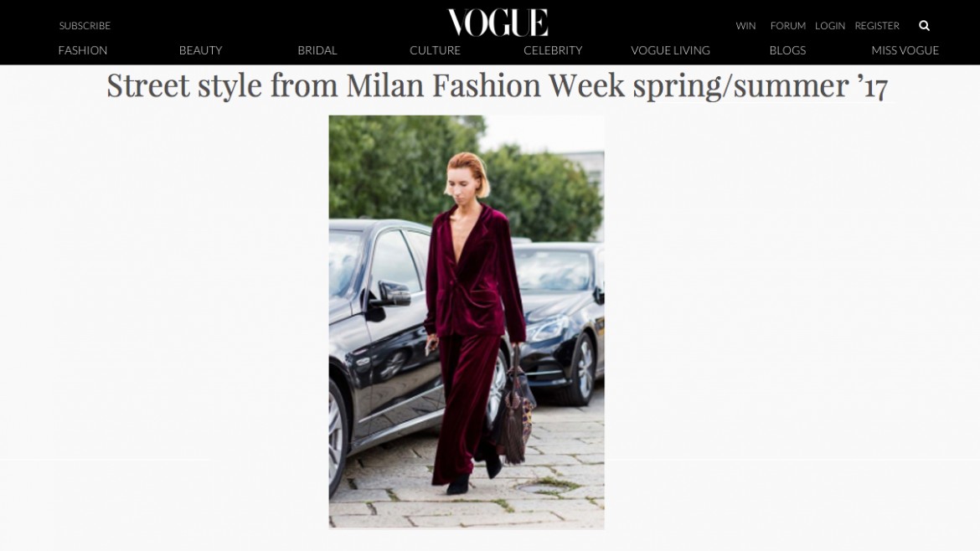The width and height of the screenshot is (980, 551).
Task: Navigate to the Celebrity section
Action: 553,50
